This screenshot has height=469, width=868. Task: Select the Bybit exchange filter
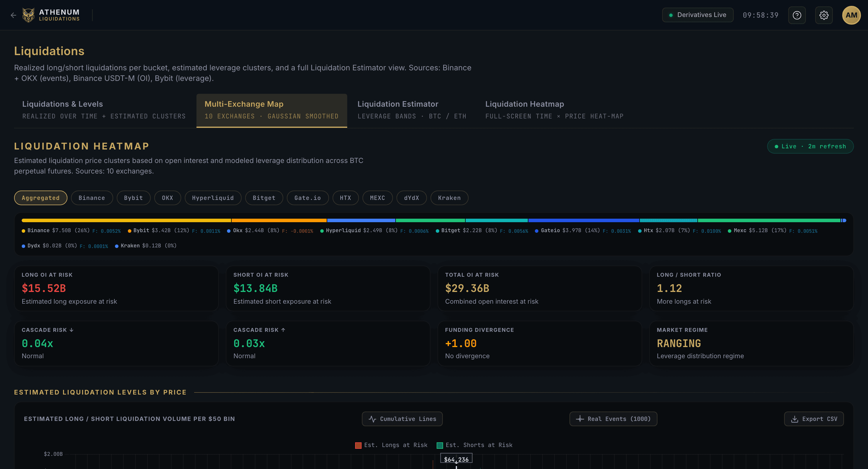(133, 198)
